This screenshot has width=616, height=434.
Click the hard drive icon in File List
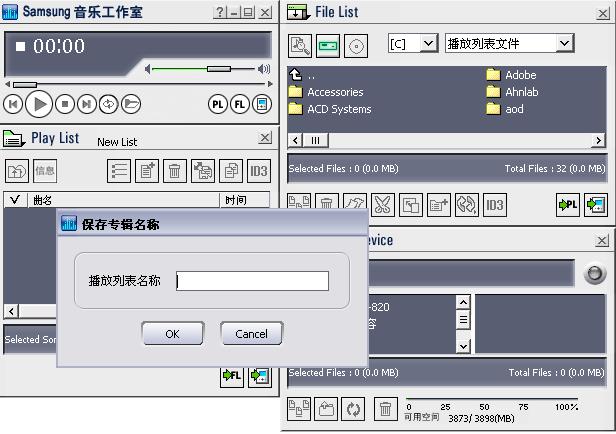[x=328, y=46]
